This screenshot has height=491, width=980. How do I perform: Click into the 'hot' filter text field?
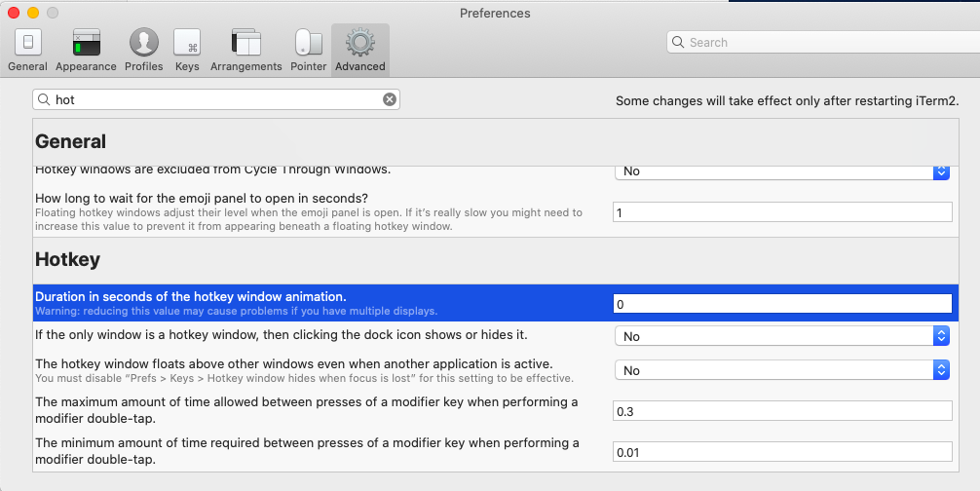click(214, 99)
